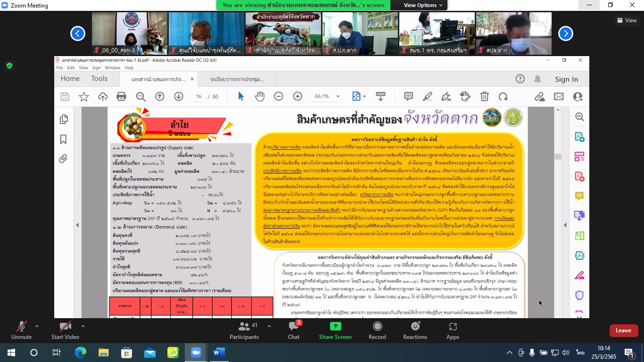Rotate the page view clockwise
Viewport: 644px width, 362px height.
tap(503, 96)
